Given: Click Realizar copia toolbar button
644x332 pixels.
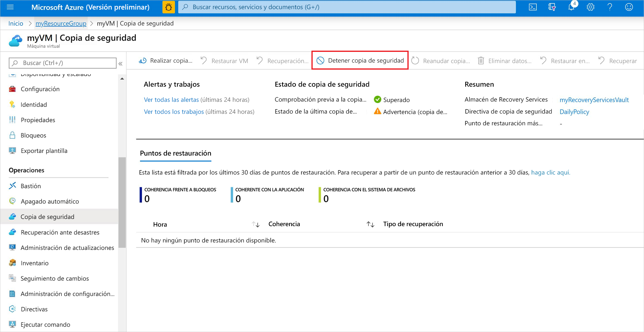Looking at the screenshot, I should [166, 60].
